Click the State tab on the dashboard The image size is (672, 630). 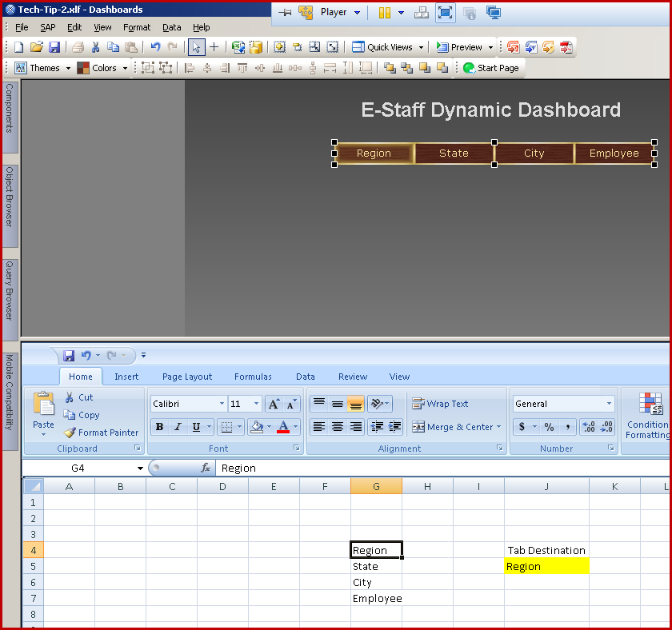click(x=454, y=153)
